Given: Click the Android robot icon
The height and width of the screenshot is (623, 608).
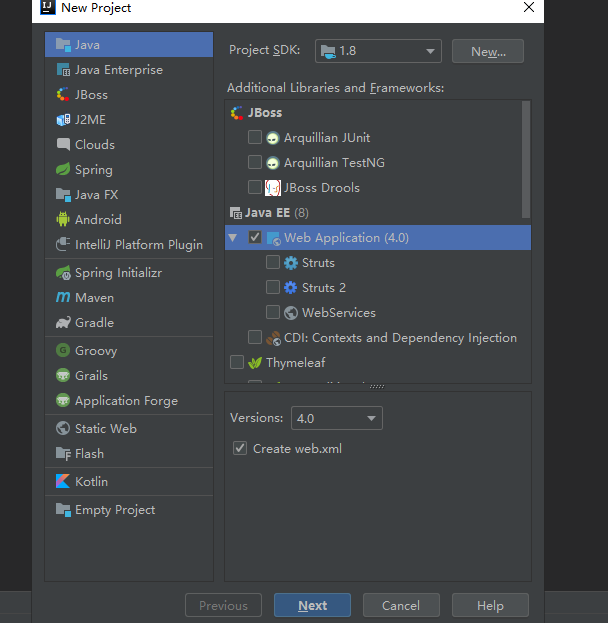Looking at the screenshot, I should tap(63, 219).
